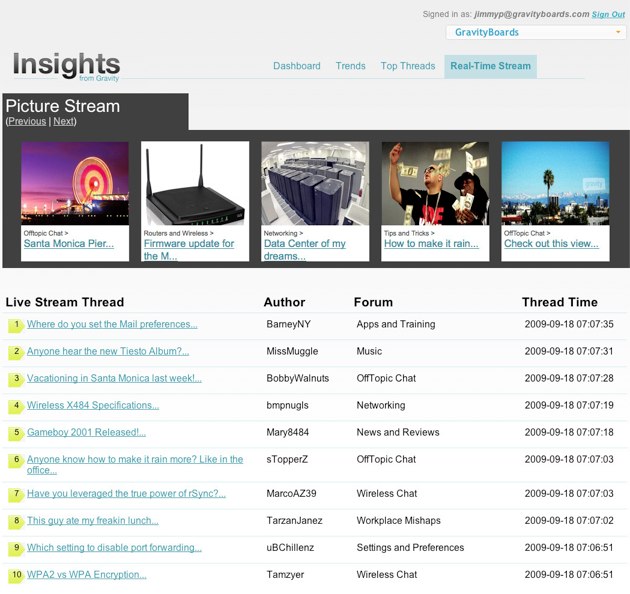
Task: Switch to the Dashboard tab
Action: point(297,66)
